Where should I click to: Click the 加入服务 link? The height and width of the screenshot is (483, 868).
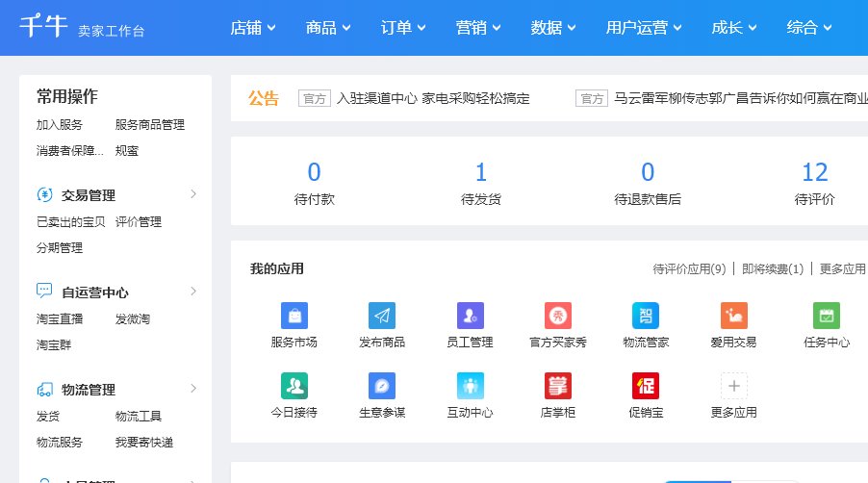tap(60, 124)
